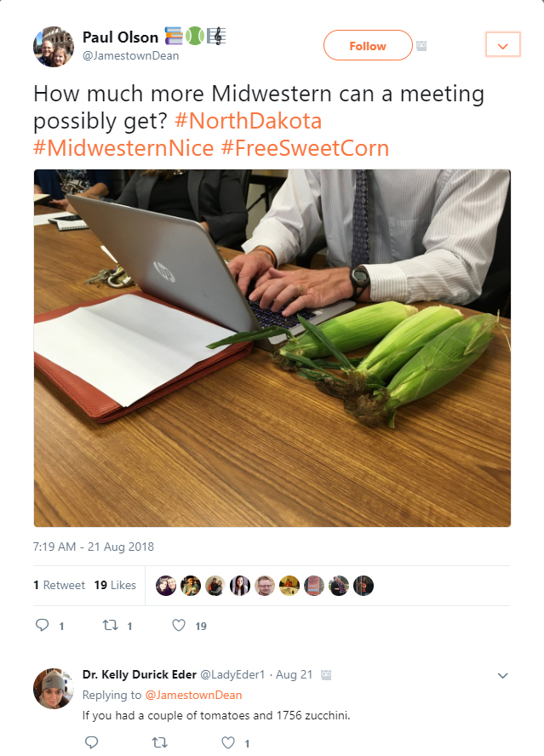View the 1 Retweet list
Screen dimensions: 544x756
point(60,585)
